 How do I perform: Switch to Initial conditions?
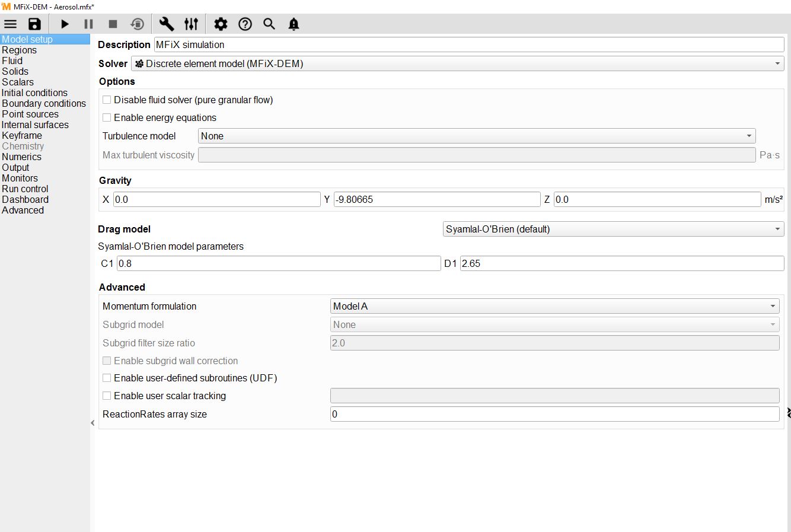[45, 93]
